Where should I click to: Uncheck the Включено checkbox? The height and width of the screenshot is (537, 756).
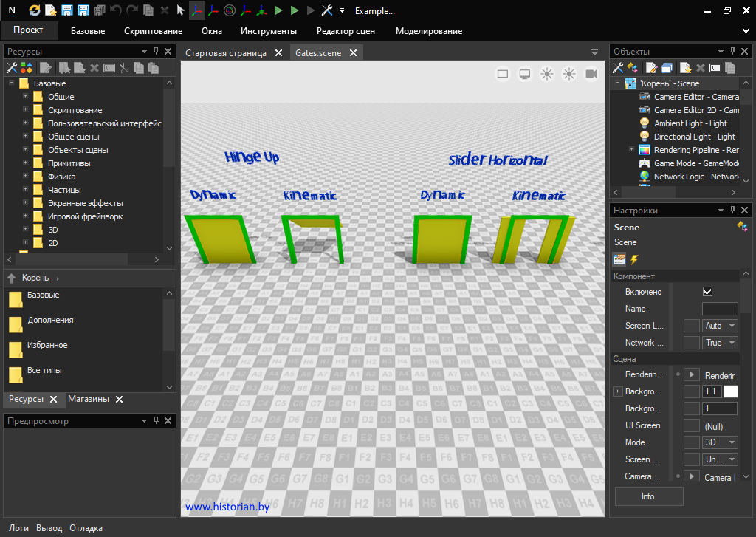(x=707, y=292)
